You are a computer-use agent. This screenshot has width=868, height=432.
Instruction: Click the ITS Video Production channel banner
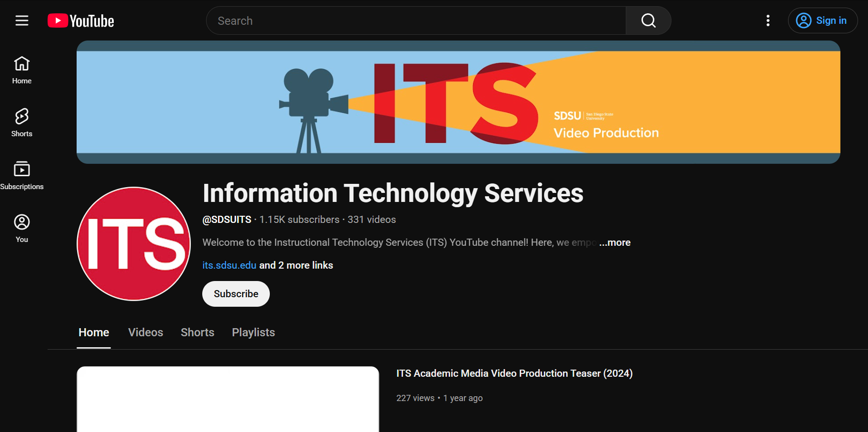pyautogui.click(x=458, y=102)
